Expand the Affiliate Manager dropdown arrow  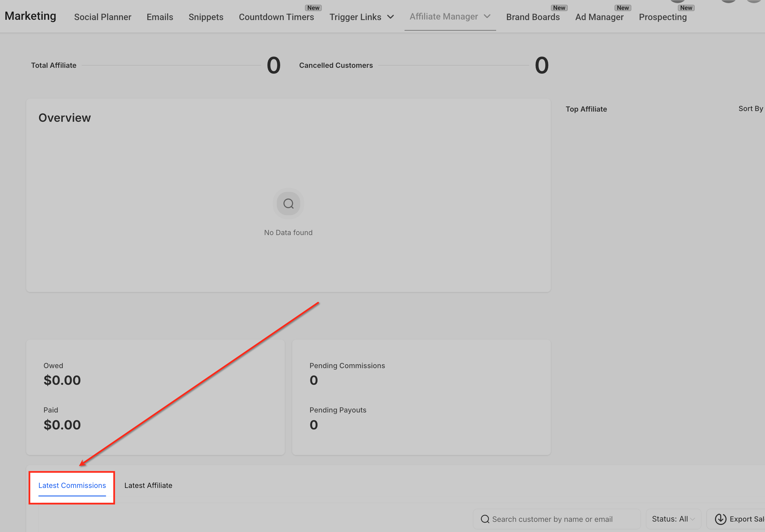point(487,16)
